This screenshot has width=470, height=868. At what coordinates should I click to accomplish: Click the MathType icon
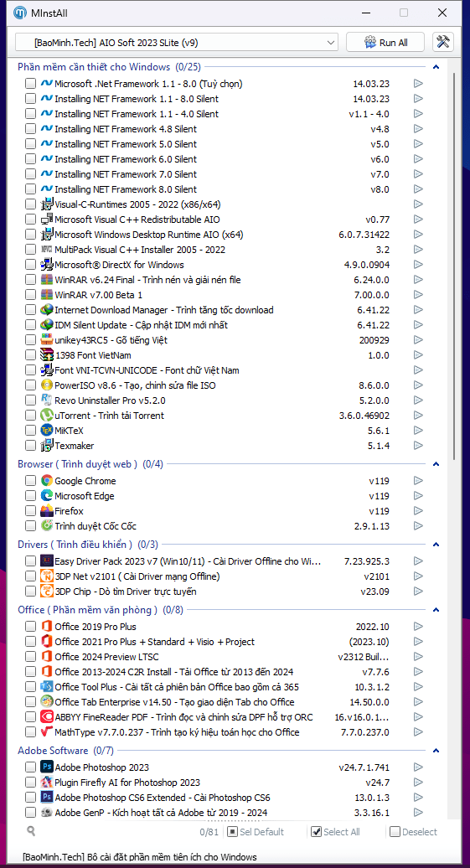(47, 732)
